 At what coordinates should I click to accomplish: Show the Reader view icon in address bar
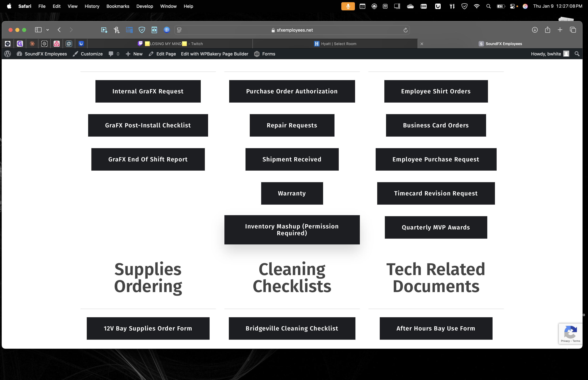(179, 30)
